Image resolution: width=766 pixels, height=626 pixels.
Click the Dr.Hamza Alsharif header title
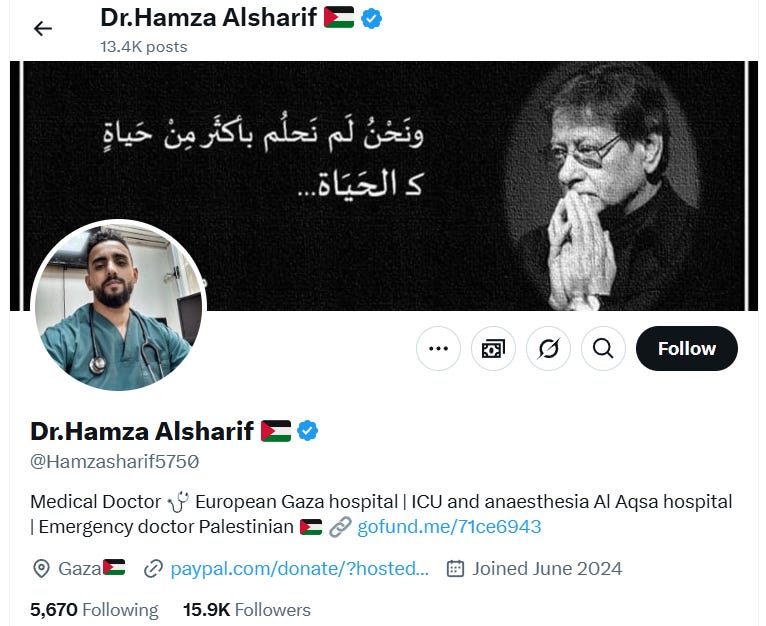tap(209, 18)
